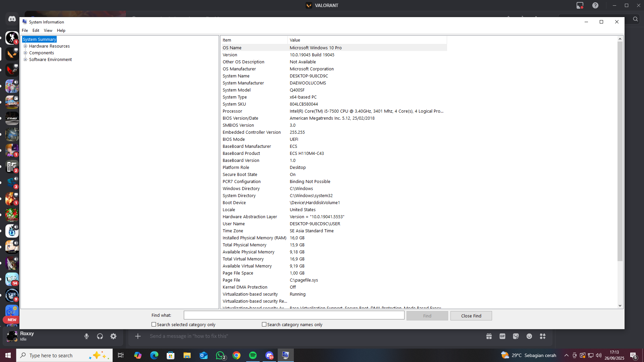Expand the Hardware Resources node
The image size is (644, 362).
click(25, 46)
